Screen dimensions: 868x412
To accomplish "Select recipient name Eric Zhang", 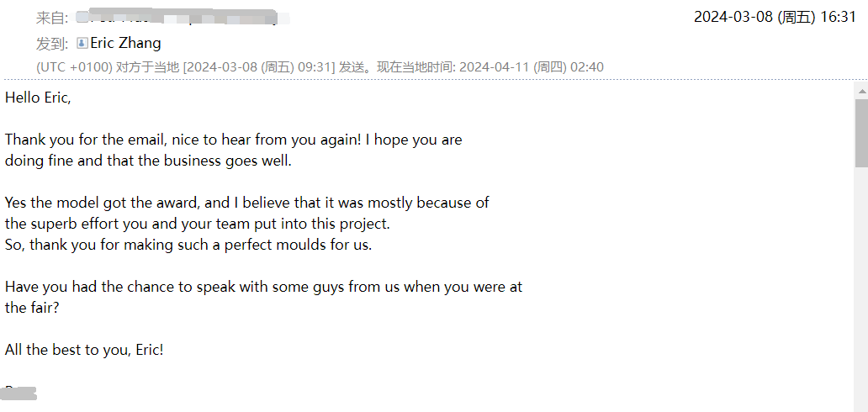I will pos(125,43).
